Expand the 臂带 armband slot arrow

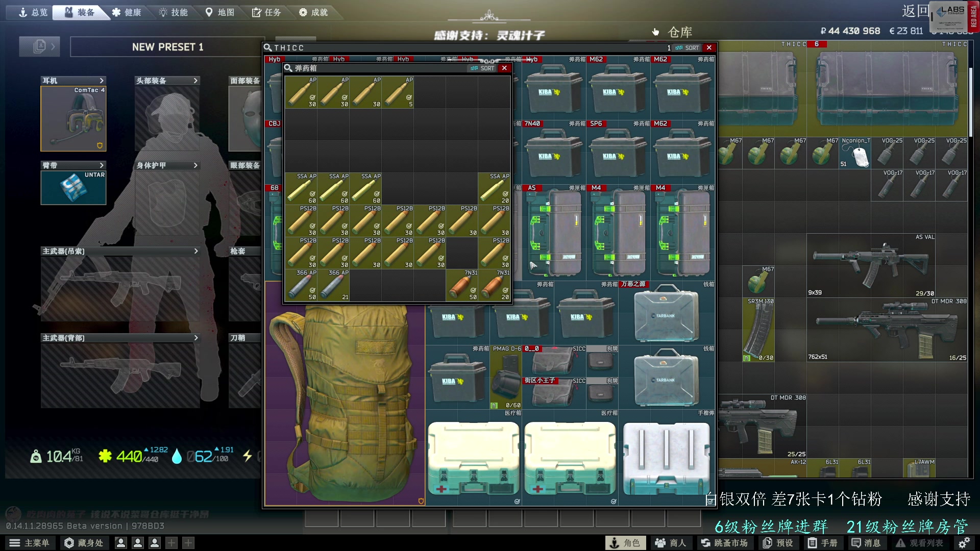[x=102, y=165]
